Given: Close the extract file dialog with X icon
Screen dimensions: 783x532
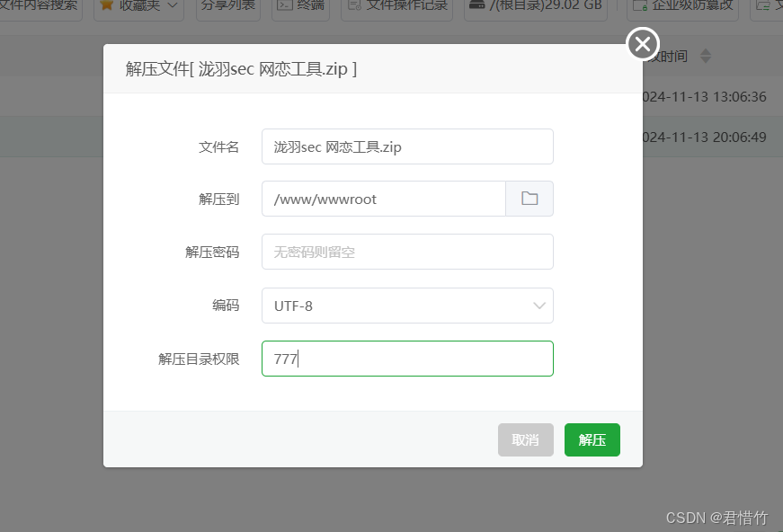Looking at the screenshot, I should pos(643,44).
